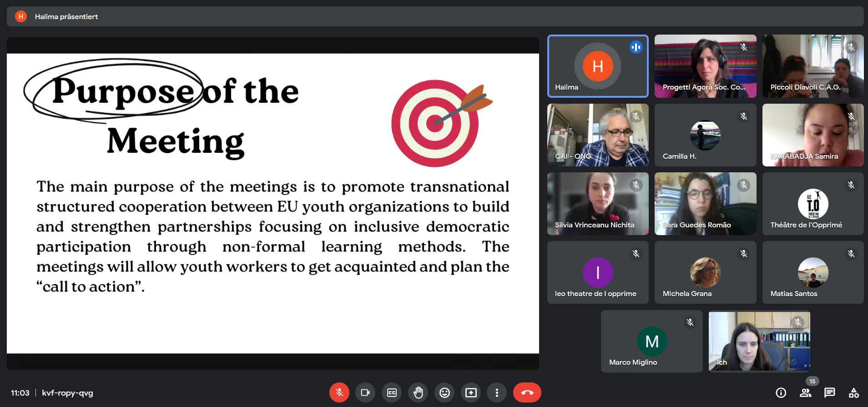868x407 pixels.
Task: Click the participant count badge 15
Action: (812, 382)
